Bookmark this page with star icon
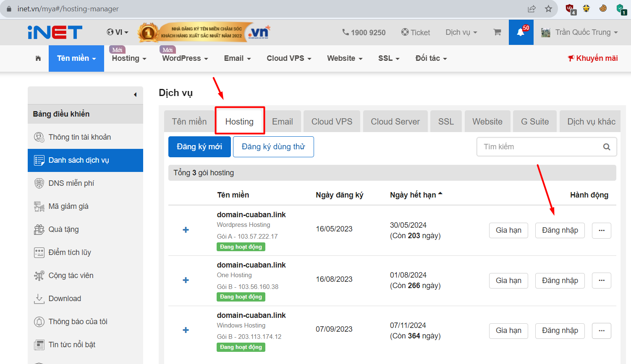 click(x=548, y=9)
